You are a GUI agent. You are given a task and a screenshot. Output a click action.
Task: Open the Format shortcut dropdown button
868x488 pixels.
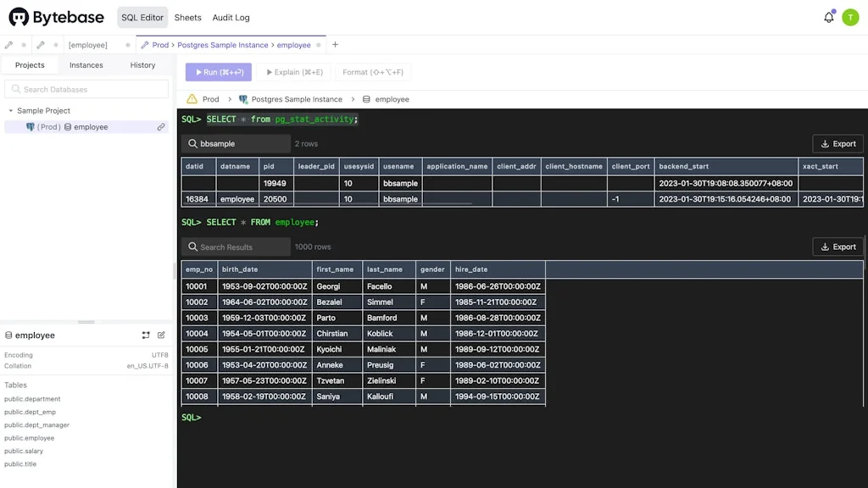click(x=373, y=72)
